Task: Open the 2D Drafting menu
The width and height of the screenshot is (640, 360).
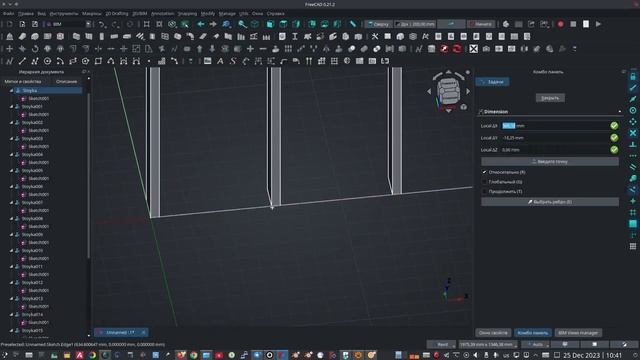Action: pyautogui.click(x=117, y=13)
